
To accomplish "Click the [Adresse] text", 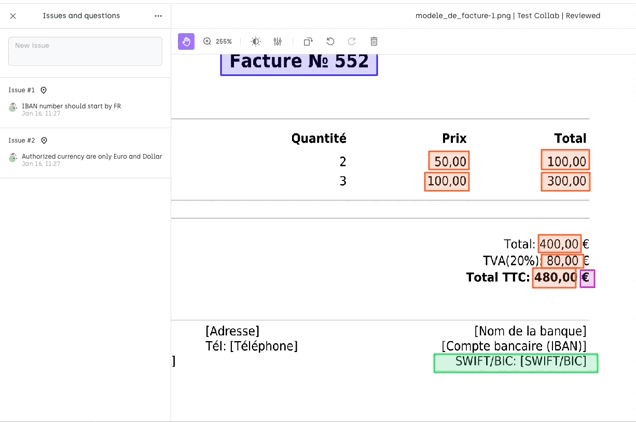I will (232, 331).
